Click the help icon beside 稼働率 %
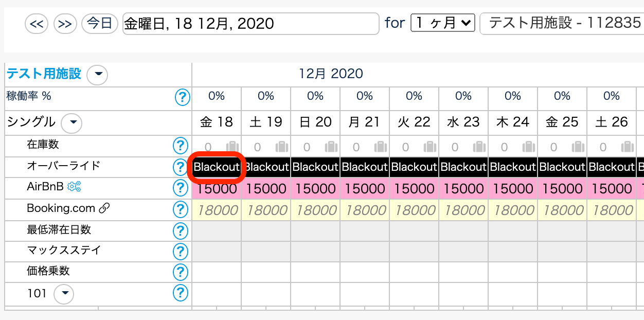644x320 pixels. pos(182,97)
